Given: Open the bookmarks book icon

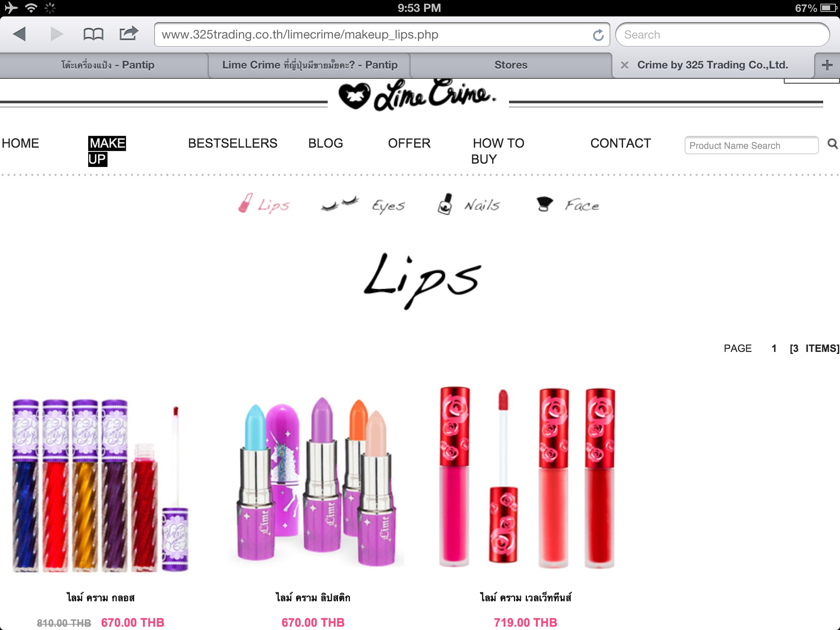Looking at the screenshot, I should pyautogui.click(x=93, y=34).
